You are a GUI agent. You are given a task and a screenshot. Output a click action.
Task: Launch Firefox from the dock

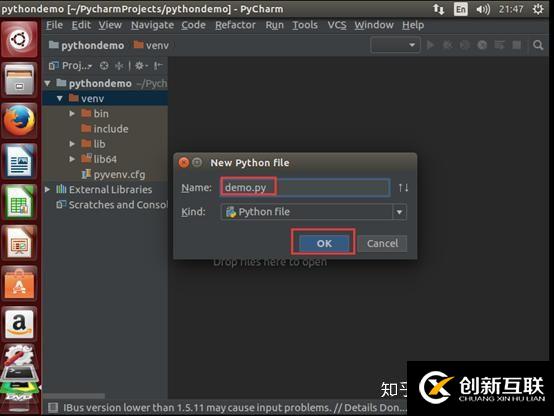coord(19,121)
